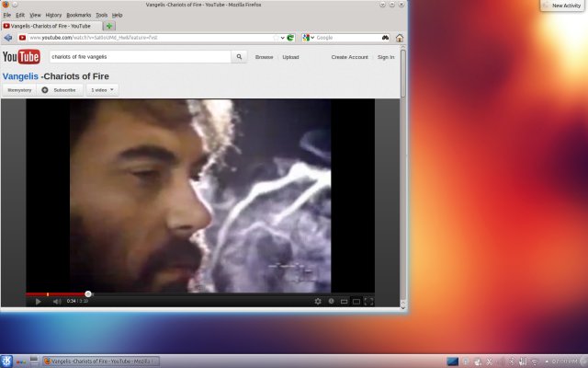Click the binoculars search icon
Image resolution: width=588 pixels, height=368 pixels.
click(x=385, y=38)
